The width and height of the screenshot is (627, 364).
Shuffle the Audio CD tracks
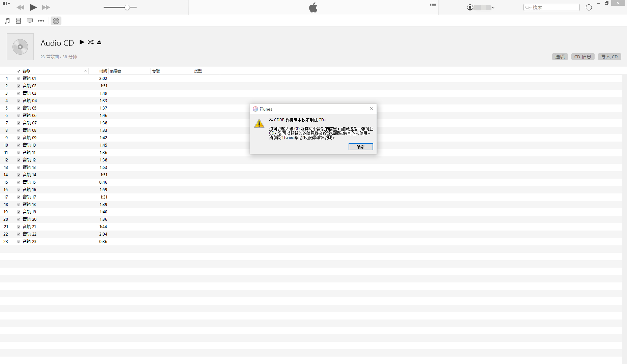(90, 42)
